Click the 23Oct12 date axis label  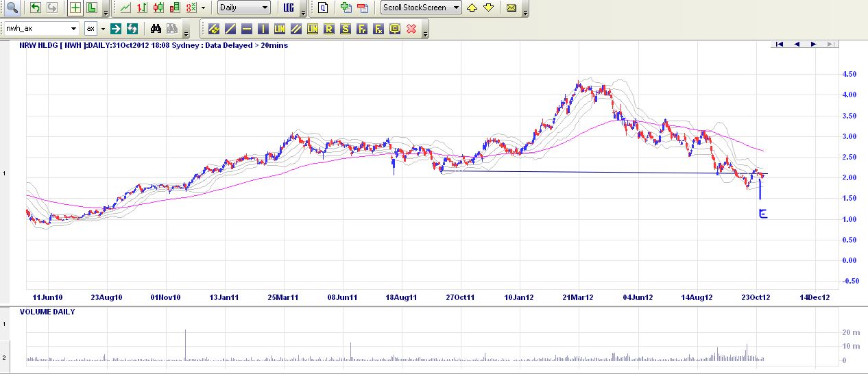[x=756, y=297]
